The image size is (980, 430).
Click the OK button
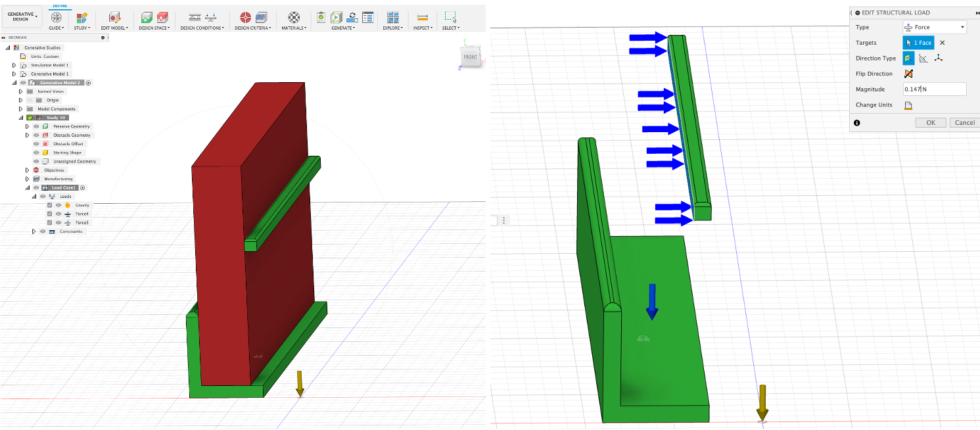click(x=931, y=122)
